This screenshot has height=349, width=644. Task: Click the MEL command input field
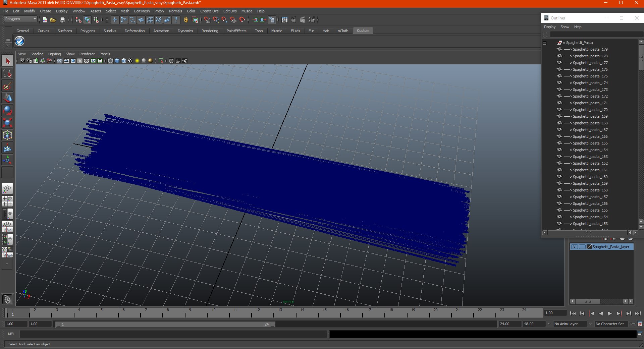(x=173, y=334)
